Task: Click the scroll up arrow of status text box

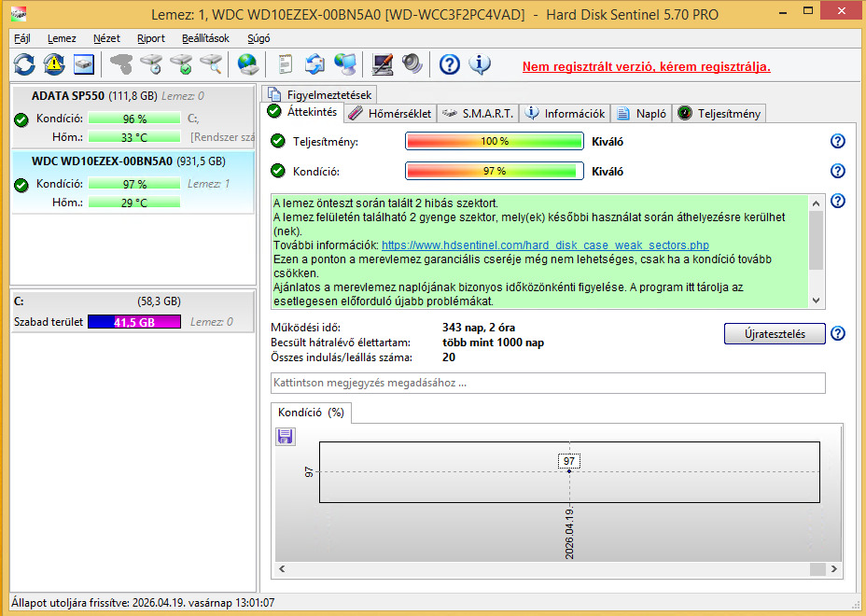Action: [x=816, y=203]
